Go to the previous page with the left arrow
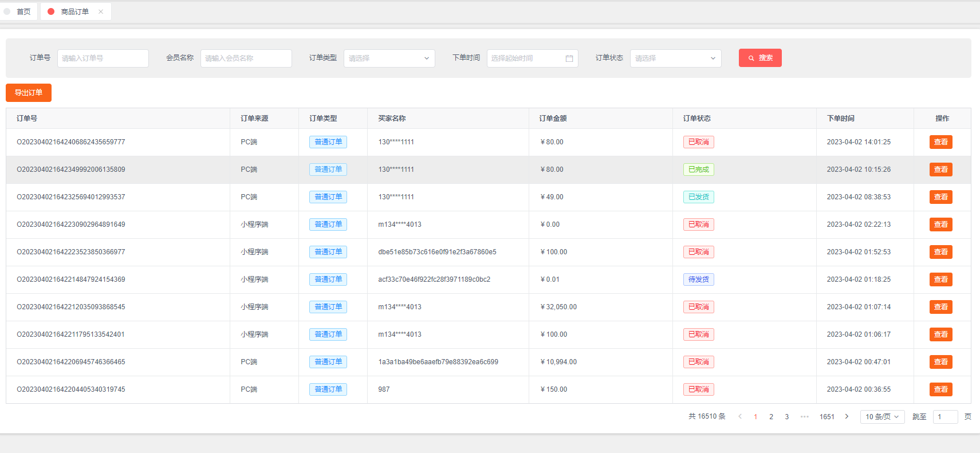This screenshot has height=453, width=980. (x=740, y=416)
